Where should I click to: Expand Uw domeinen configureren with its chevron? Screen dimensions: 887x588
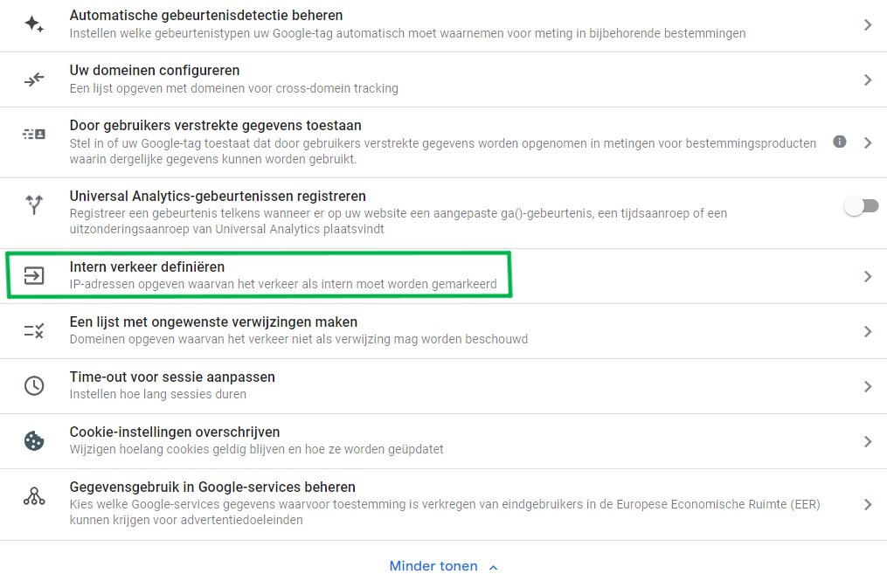pos(868,79)
